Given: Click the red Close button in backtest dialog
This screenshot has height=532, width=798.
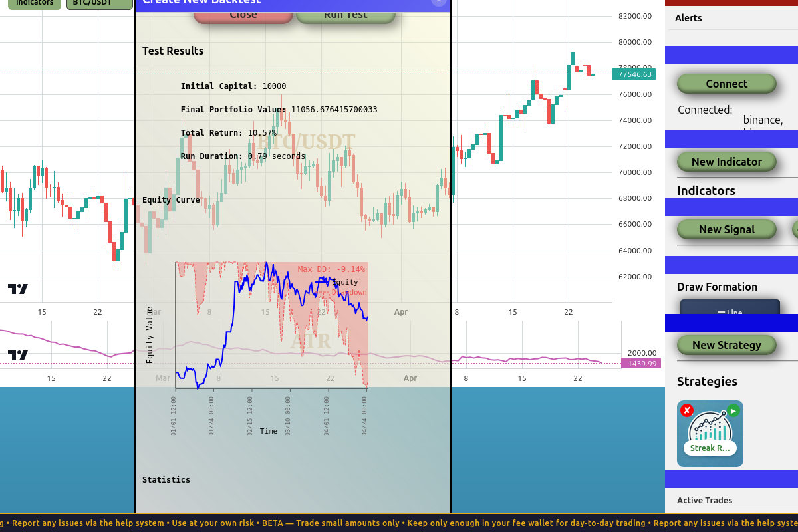Looking at the screenshot, I should (x=243, y=15).
